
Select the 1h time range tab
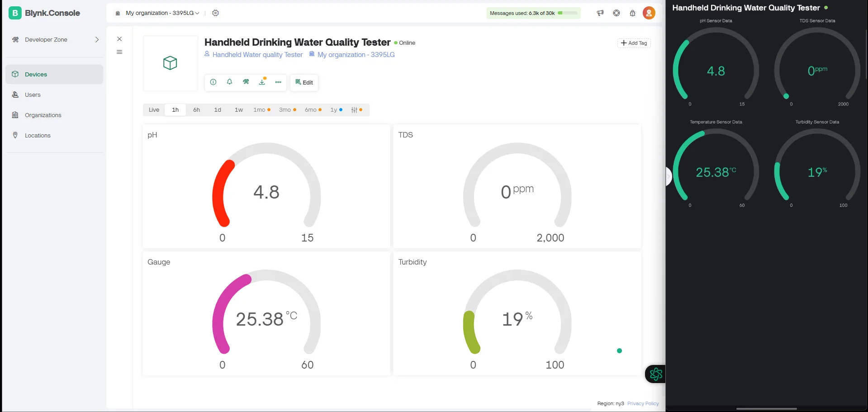click(x=175, y=110)
